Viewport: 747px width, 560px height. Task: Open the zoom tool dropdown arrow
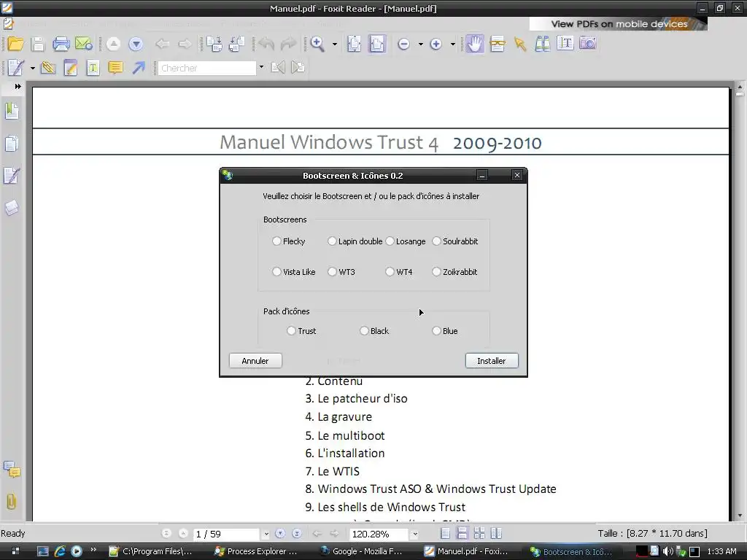(335, 44)
